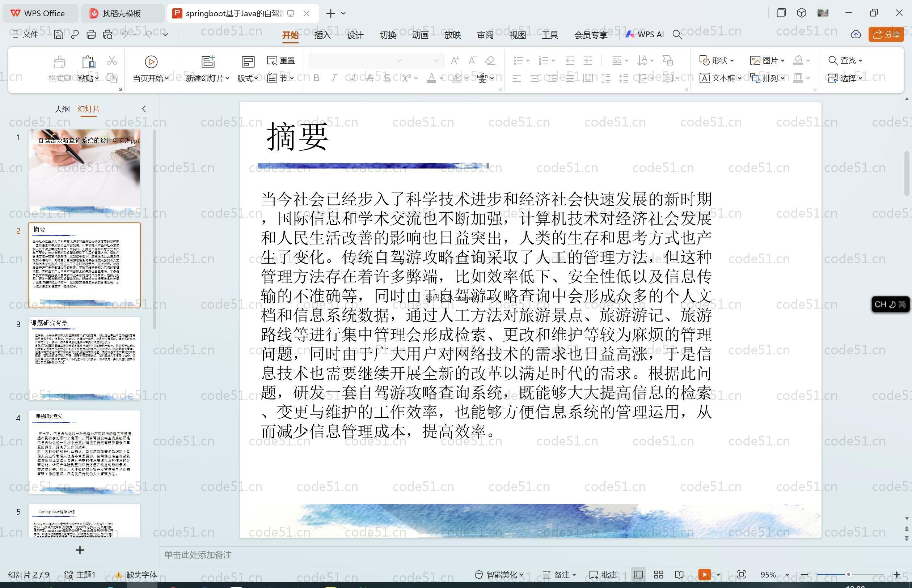Expand the 粘贴 paste dropdown
This screenshot has height=588, width=912.
pyautogui.click(x=88, y=78)
